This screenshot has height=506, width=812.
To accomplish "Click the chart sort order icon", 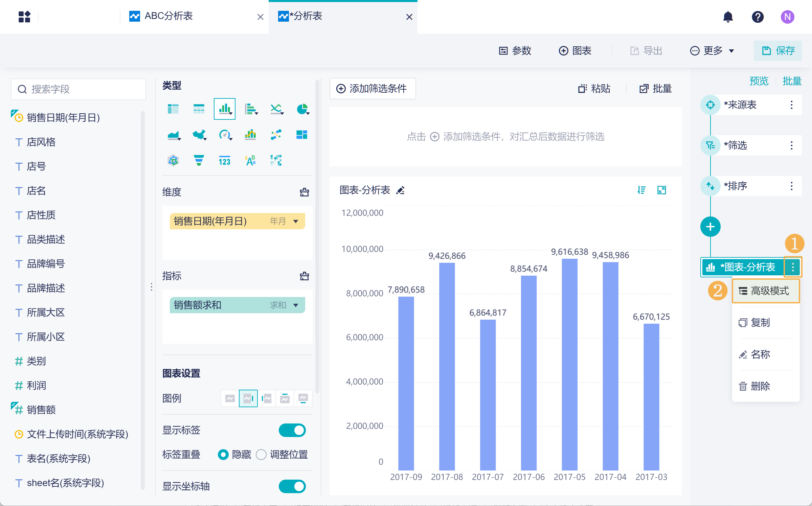I will click(x=641, y=190).
